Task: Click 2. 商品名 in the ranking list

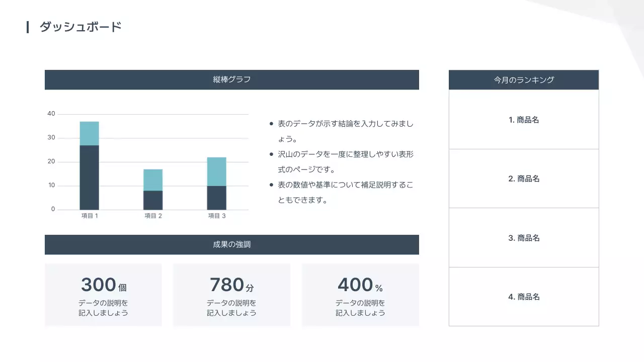Action: pos(524,178)
